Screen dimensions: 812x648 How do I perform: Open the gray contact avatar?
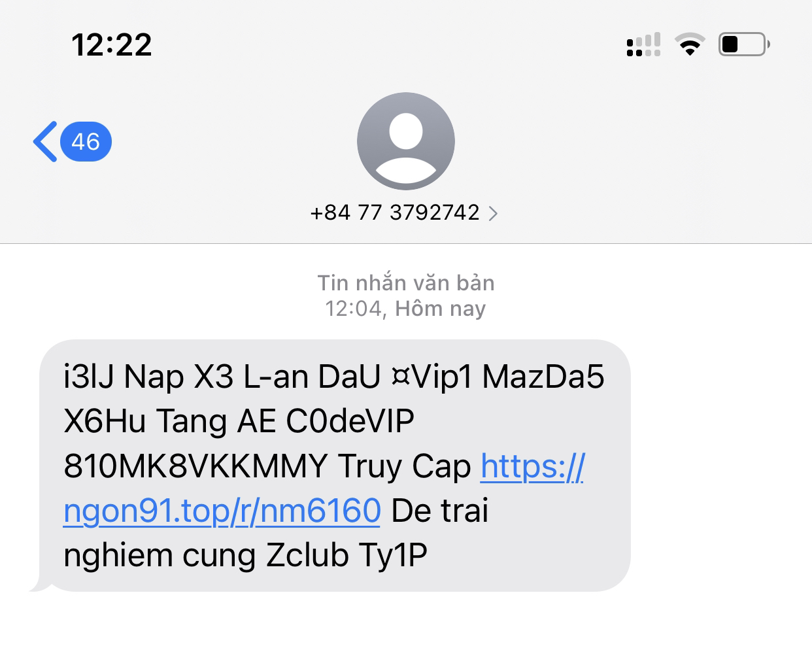coord(406,141)
